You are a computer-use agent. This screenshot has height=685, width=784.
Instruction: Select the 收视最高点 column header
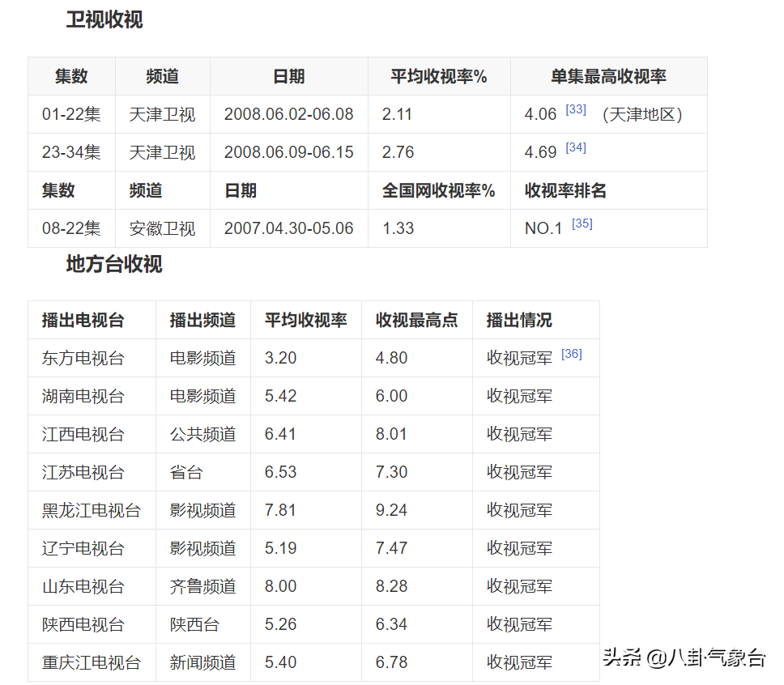pos(416,321)
